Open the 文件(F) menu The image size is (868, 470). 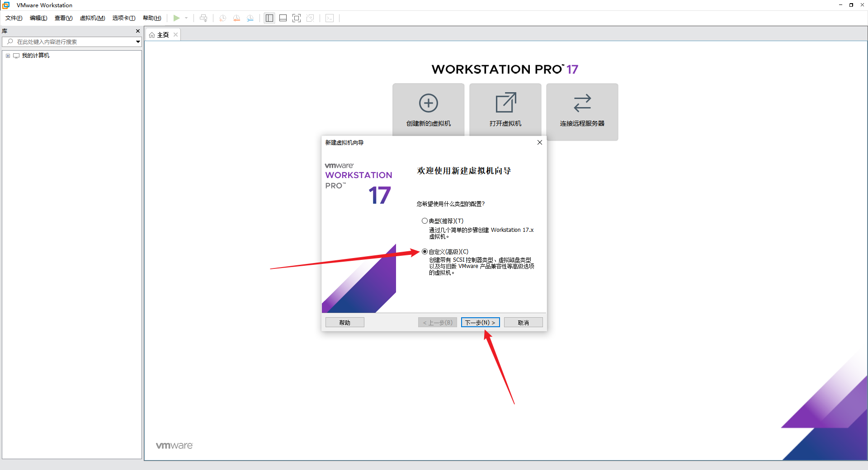[14, 18]
